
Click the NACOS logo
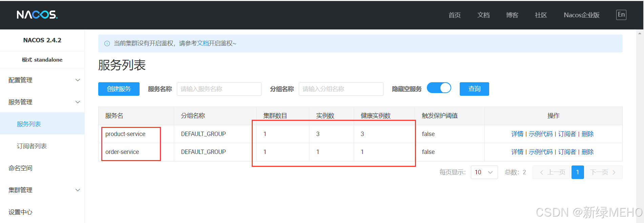pyautogui.click(x=37, y=15)
